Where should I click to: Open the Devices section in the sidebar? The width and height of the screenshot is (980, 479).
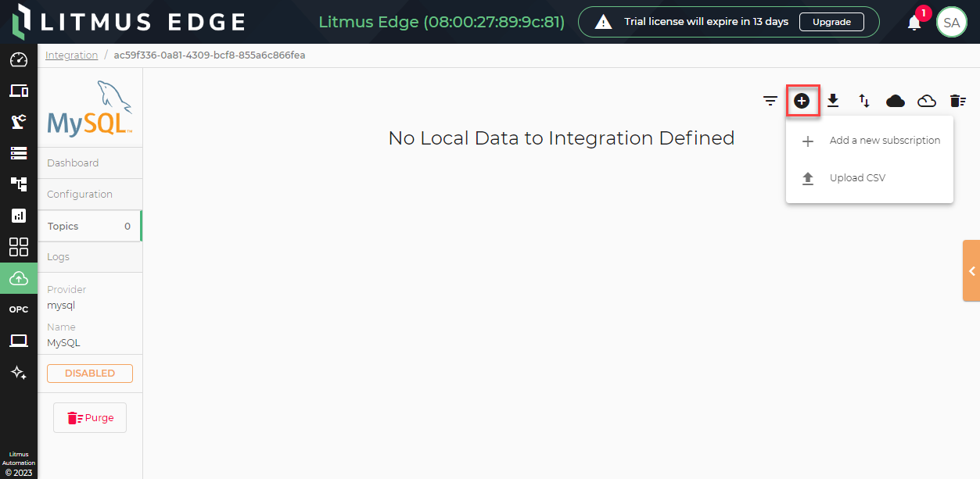(17, 91)
